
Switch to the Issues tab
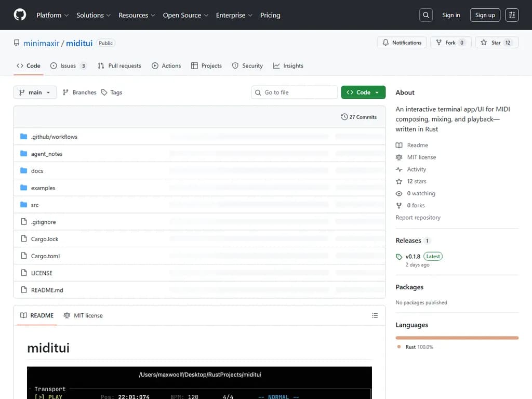68,66
